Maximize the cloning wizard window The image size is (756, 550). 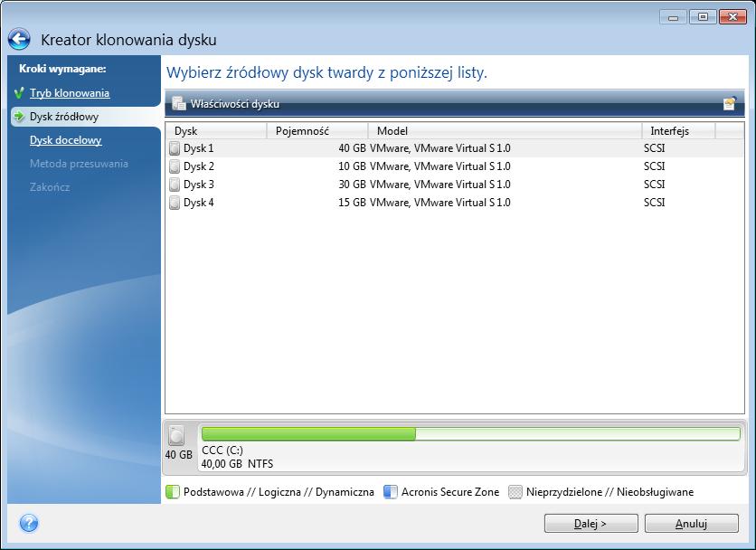pos(703,17)
